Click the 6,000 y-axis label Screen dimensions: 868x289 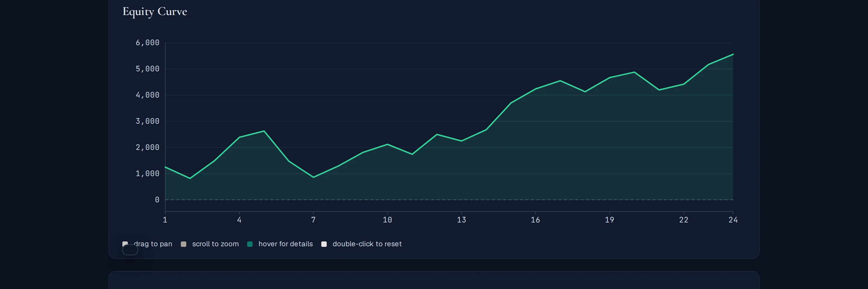(x=147, y=43)
